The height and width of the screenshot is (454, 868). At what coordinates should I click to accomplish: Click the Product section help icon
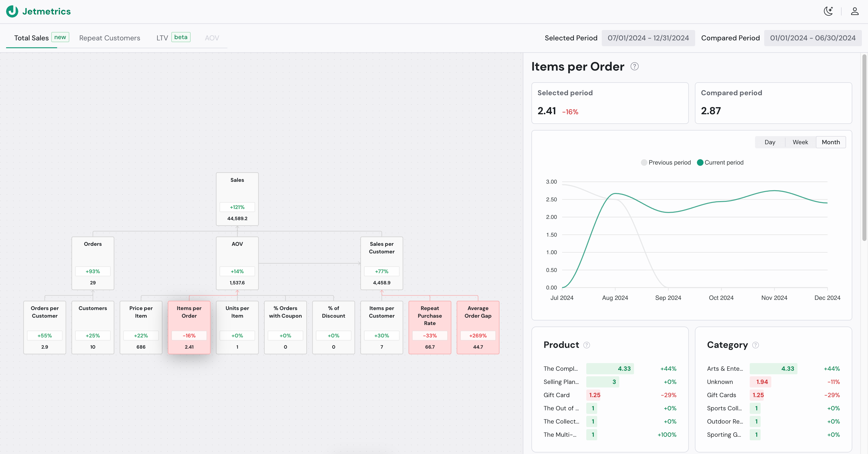tap(587, 345)
